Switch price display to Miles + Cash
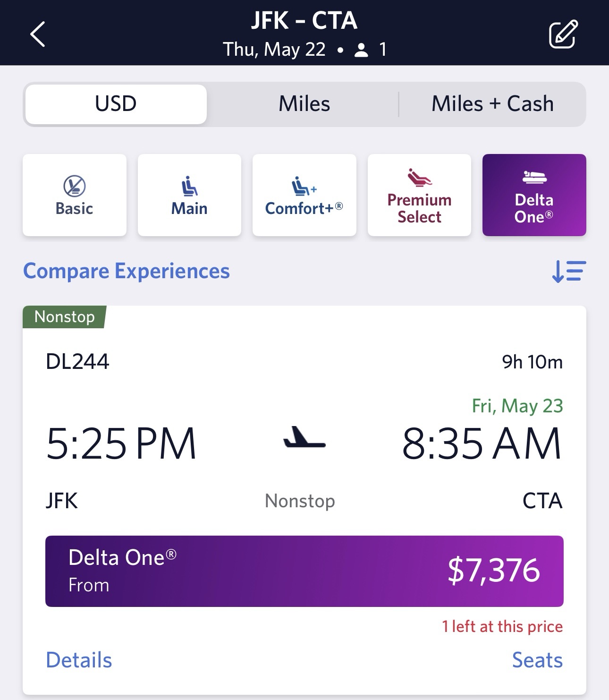Image resolution: width=609 pixels, height=700 pixels. click(x=492, y=104)
